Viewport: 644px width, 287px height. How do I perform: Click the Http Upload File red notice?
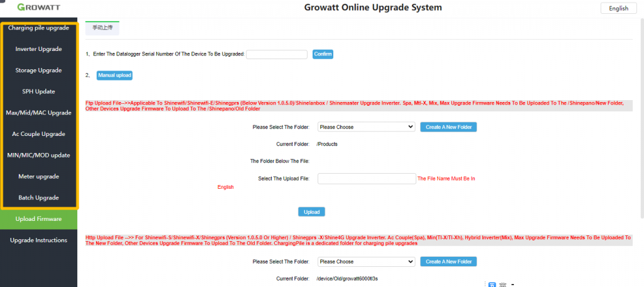pos(358,240)
